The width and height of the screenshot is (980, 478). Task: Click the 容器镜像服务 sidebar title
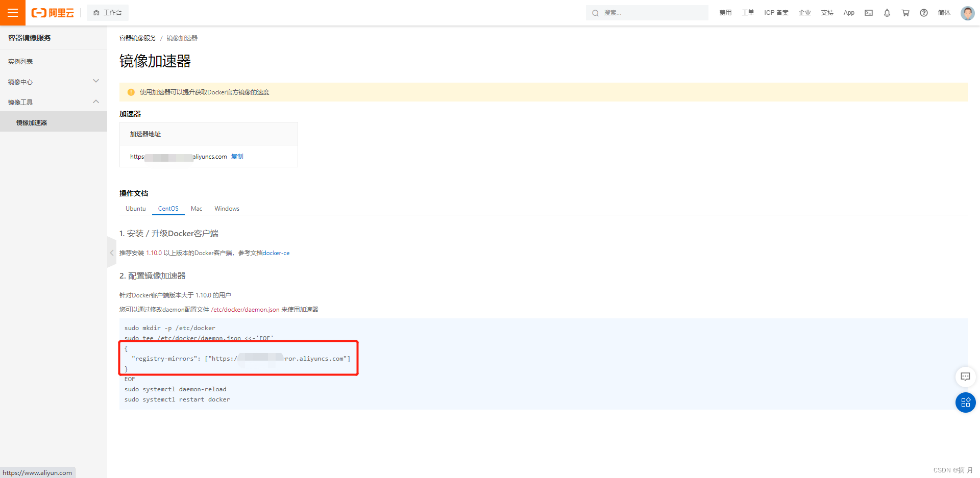30,38
